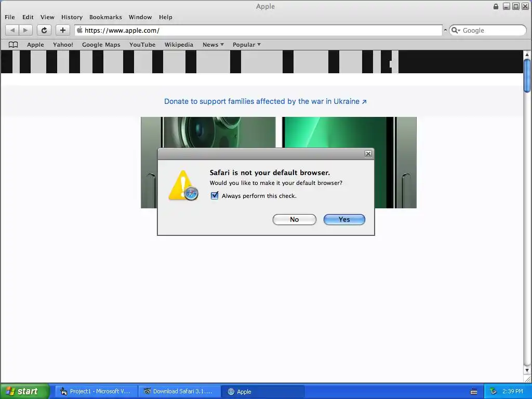532x399 pixels.
Task: Select the Apple taskbar button
Action: click(x=262, y=391)
